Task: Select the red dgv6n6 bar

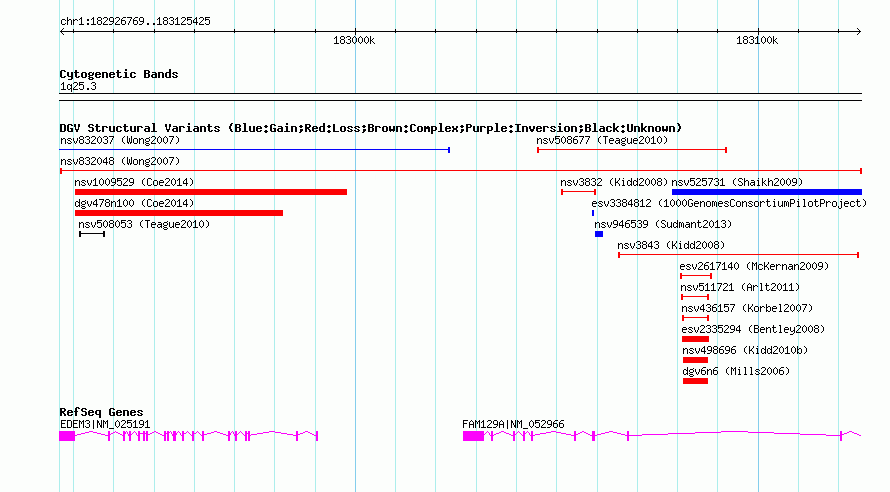Action: point(695,381)
